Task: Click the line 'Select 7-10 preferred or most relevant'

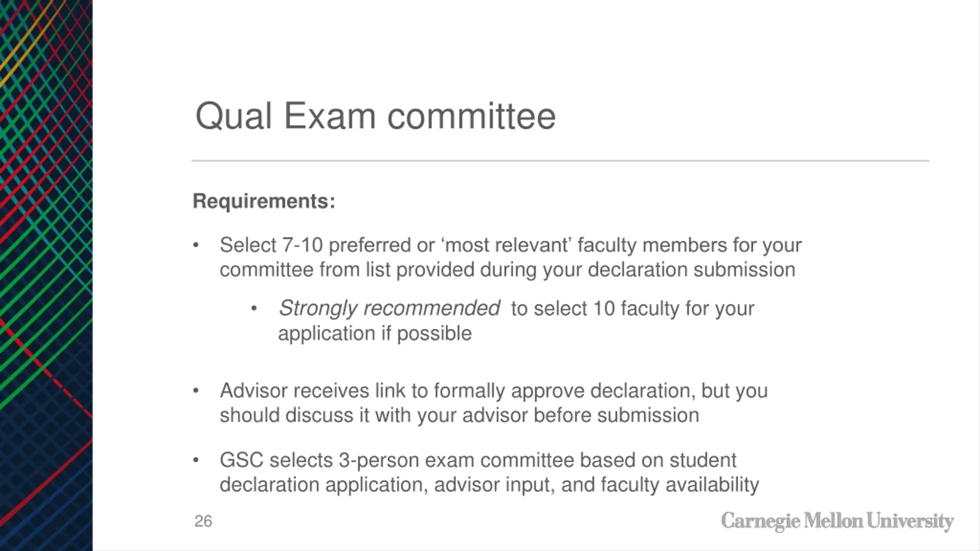Action: pyautogui.click(x=510, y=245)
